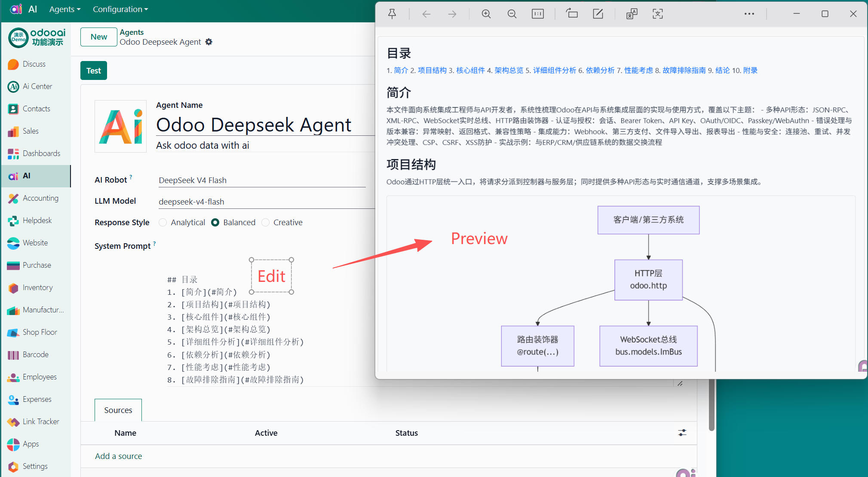Open the Contacts app
The image size is (868, 477).
click(x=36, y=109)
